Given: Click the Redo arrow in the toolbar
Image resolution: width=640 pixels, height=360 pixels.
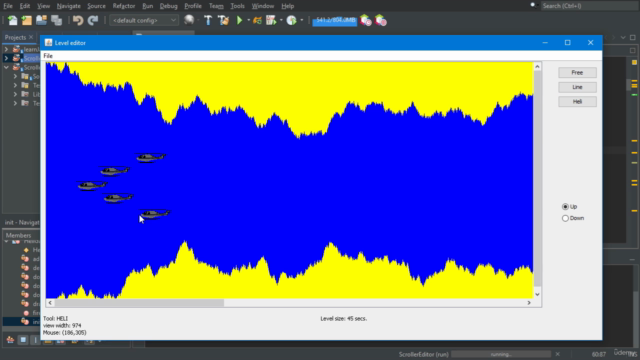Looking at the screenshot, I should coord(93,20).
